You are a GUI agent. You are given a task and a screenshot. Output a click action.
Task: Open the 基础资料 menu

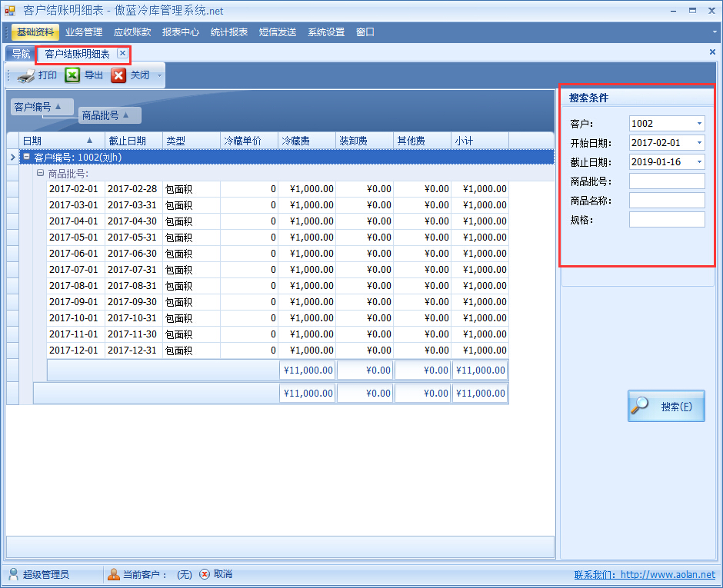coord(35,32)
